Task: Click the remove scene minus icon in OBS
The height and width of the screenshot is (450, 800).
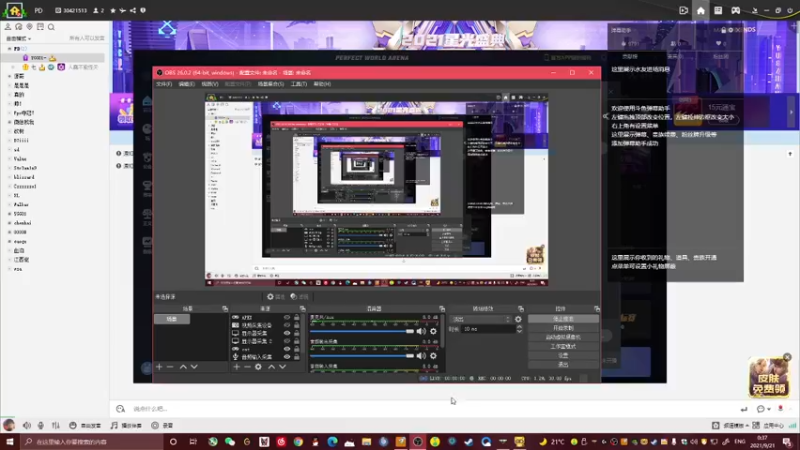Action: [x=170, y=367]
